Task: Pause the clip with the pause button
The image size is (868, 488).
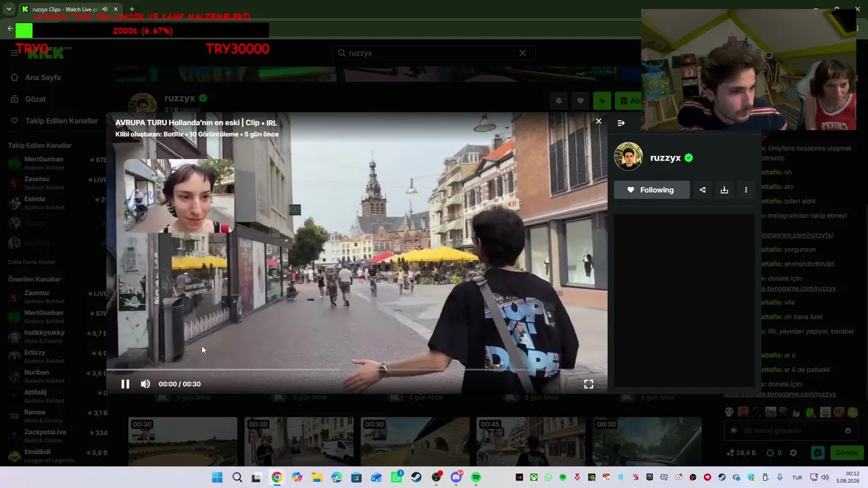Action: coord(125,384)
